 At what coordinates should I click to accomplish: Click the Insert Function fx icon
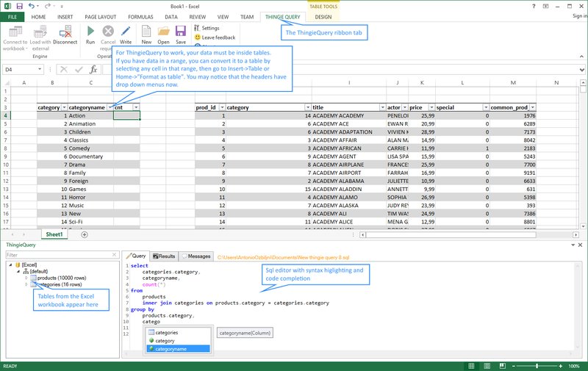point(93,69)
